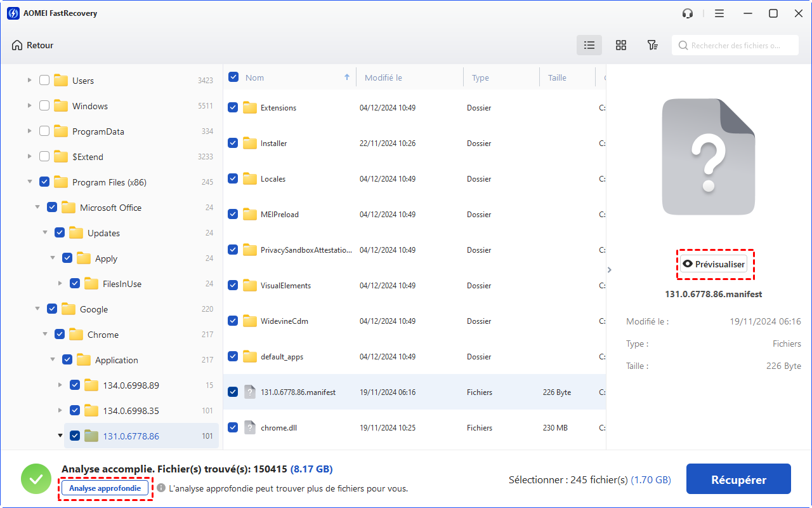Check the Users folder checkbox
This screenshot has height=508, width=812.
pyautogui.click(x=44, y=81)
